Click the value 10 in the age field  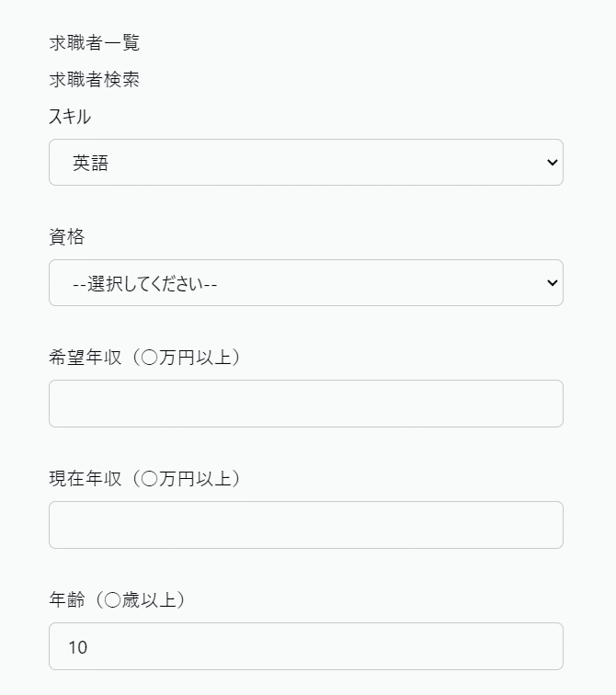click(78, 647)
